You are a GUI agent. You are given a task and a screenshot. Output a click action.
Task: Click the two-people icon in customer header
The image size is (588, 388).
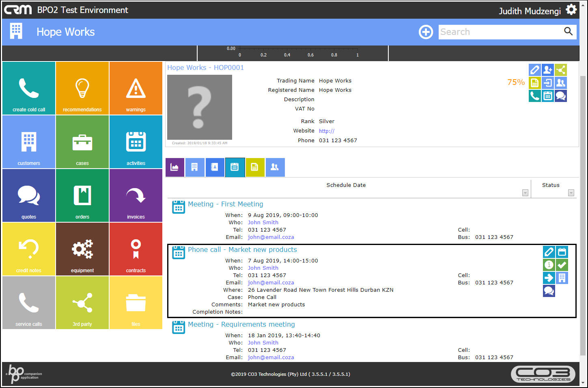click(x=561, y=83)
